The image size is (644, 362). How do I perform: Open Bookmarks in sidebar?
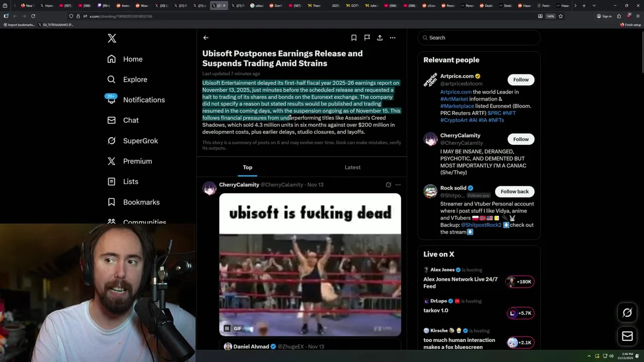point(133,202)
